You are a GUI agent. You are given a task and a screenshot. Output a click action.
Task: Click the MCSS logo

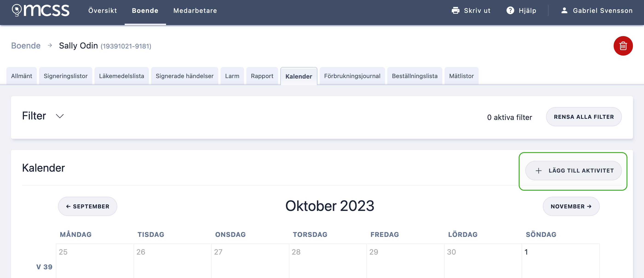40,10
